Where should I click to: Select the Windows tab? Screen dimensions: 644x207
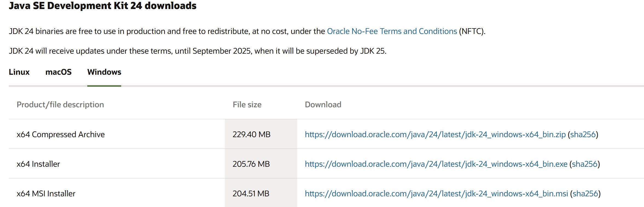pyautogui.click(x=104, y=72)
